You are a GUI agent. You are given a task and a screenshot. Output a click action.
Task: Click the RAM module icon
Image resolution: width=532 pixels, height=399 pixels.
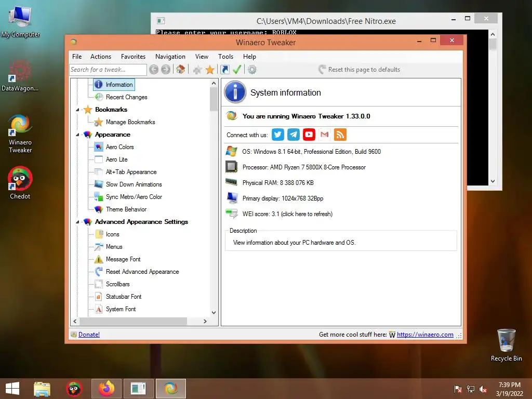[231, 182]
